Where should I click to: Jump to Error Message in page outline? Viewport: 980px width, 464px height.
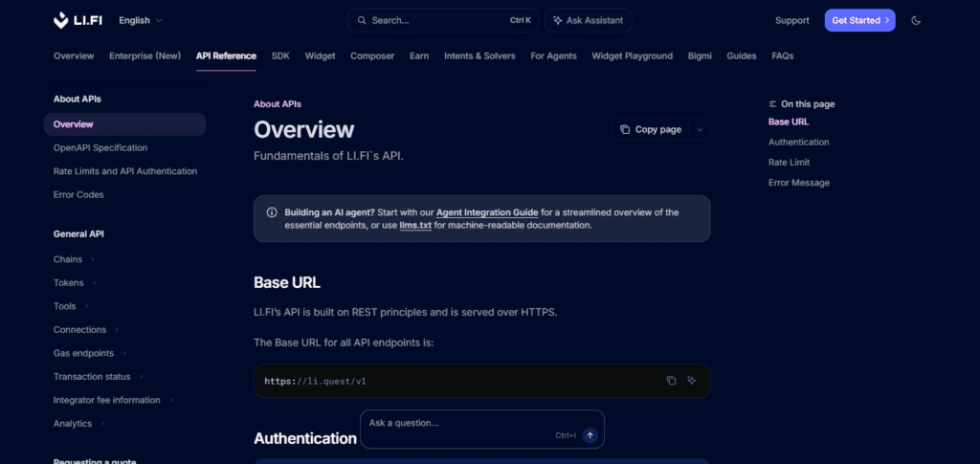tap(799, 183)
